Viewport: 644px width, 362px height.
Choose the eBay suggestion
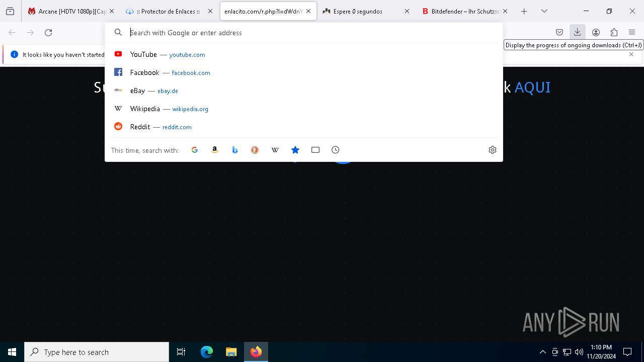pyautogui.click(x=304, y=90)
